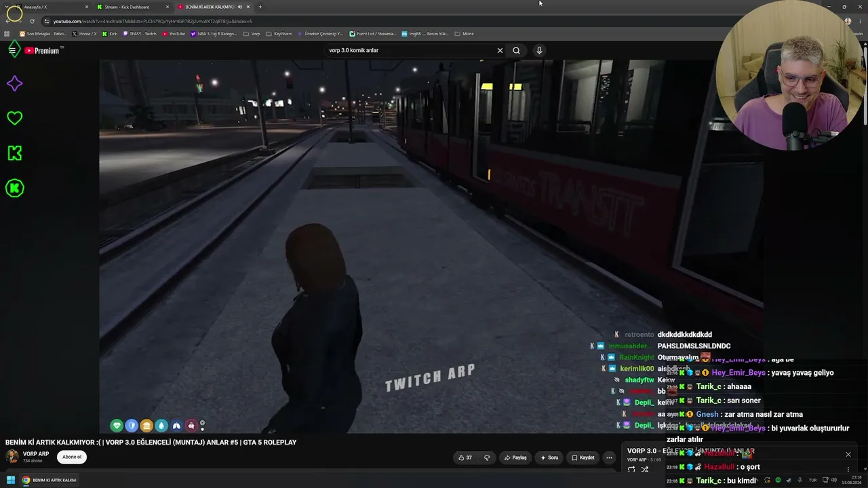Click the round green K sidebar icon
Screen dimensions: 868x488
pyautogui.click(x=14, y=188)
